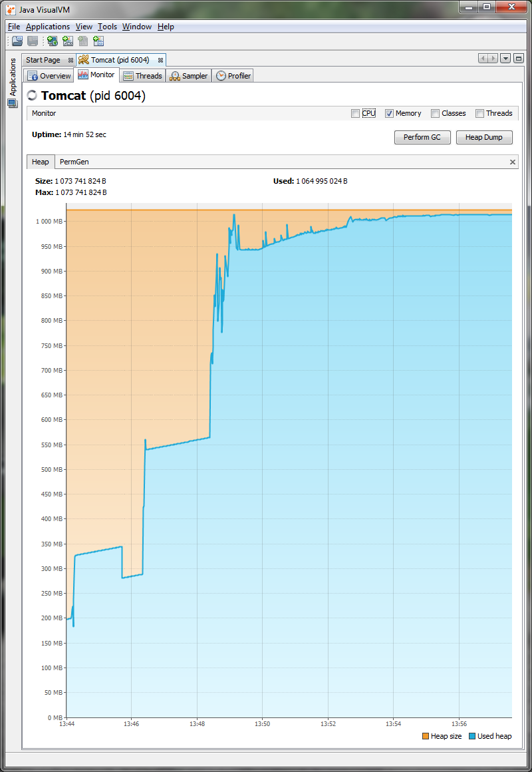Click the spinner icon beside the Tomcat heading
532x772 pixels.
click(x=32, y=96)
